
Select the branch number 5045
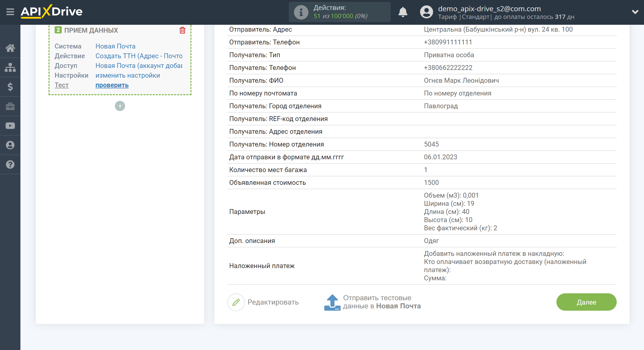[431, 144]
